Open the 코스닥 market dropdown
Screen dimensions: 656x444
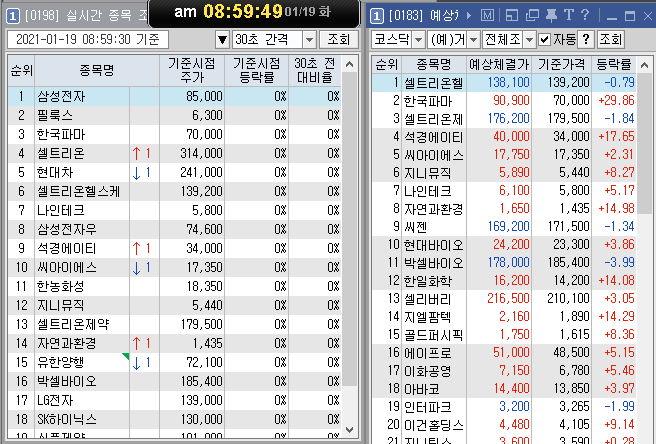click(x=418, y=40)
